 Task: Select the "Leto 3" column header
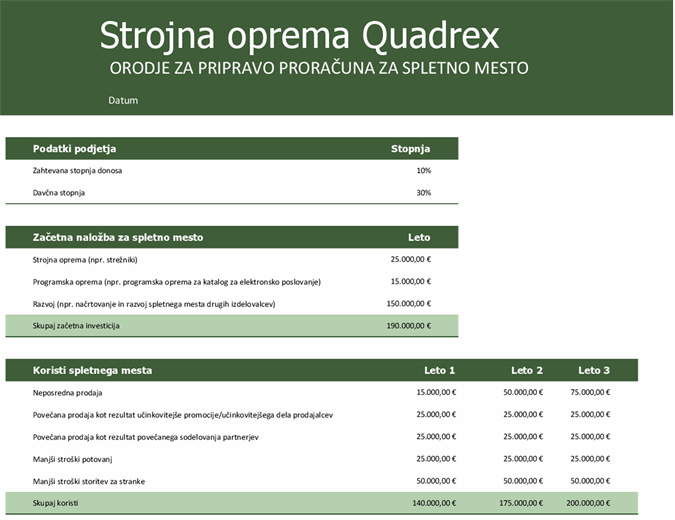pos(594,370)
